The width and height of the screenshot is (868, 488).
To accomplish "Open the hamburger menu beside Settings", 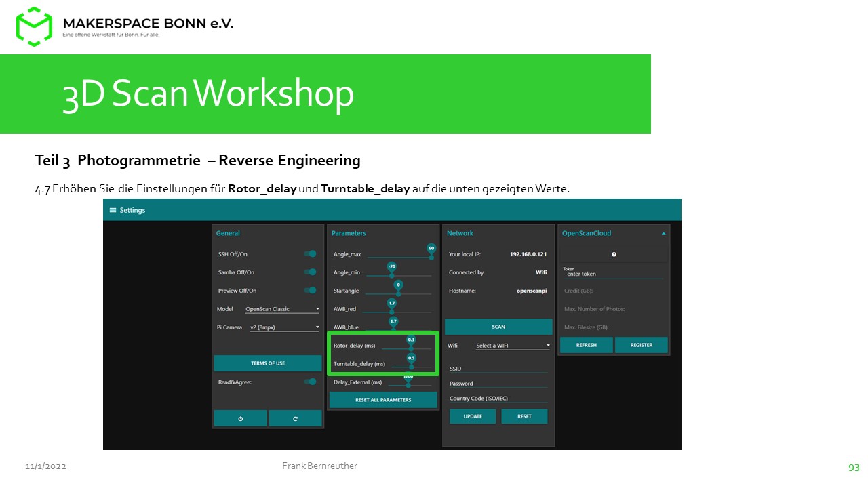I will [113, 210].
